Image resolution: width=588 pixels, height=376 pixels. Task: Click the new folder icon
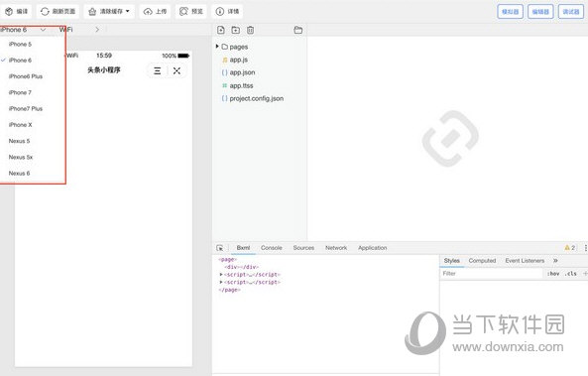[x=236, y=30]
